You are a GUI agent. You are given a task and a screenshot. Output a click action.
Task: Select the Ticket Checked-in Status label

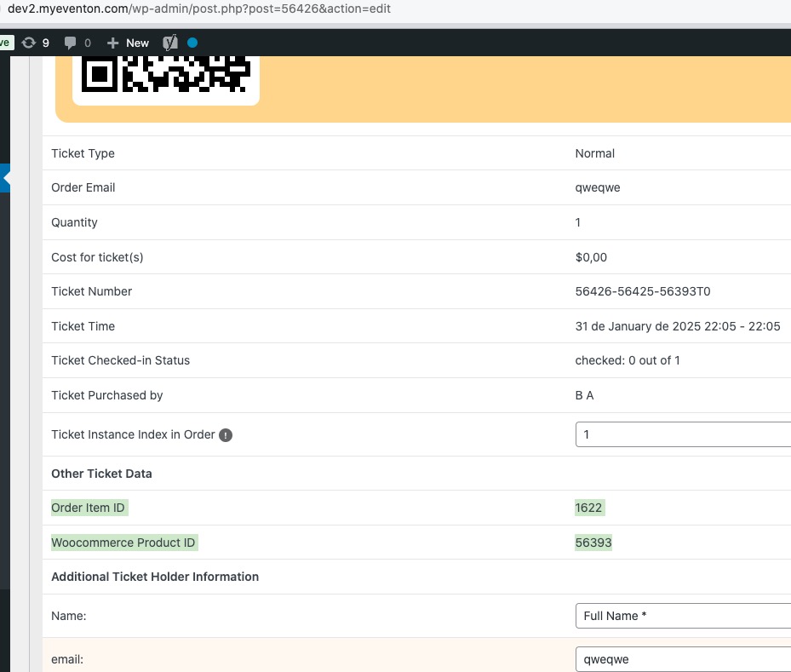tap(121, 361)
